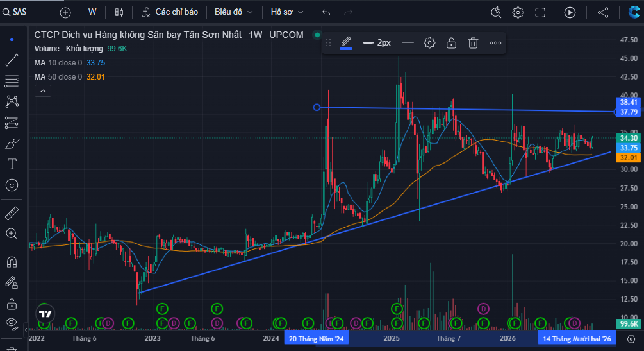Click the trendline left anchor point
This screenshot has width=644, height=351.
tap(317, 107)
